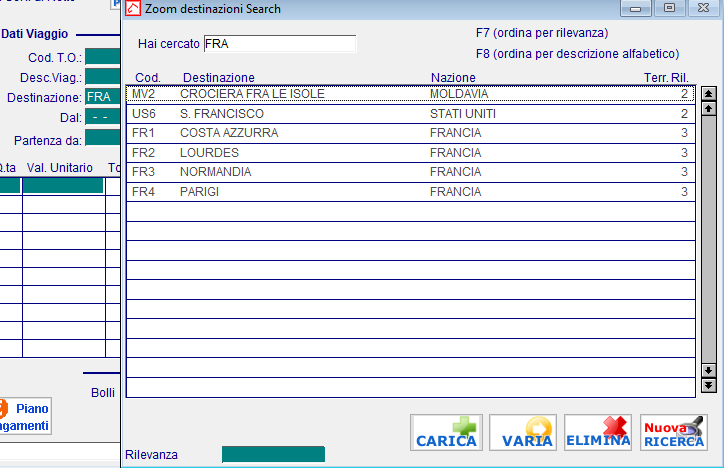Screen dimensions: 724x468
Task: Click the scrollbar single up arrow
Action: click(x=708, y=109)
